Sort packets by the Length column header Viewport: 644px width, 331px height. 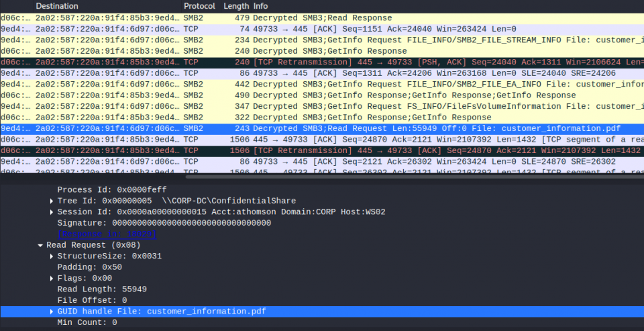tap(235, 6)
